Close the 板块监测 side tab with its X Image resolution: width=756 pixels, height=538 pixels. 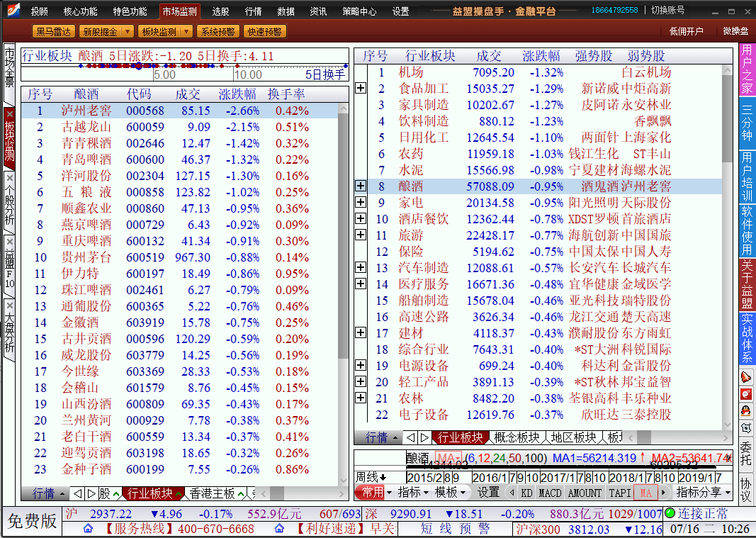point(10,114)
